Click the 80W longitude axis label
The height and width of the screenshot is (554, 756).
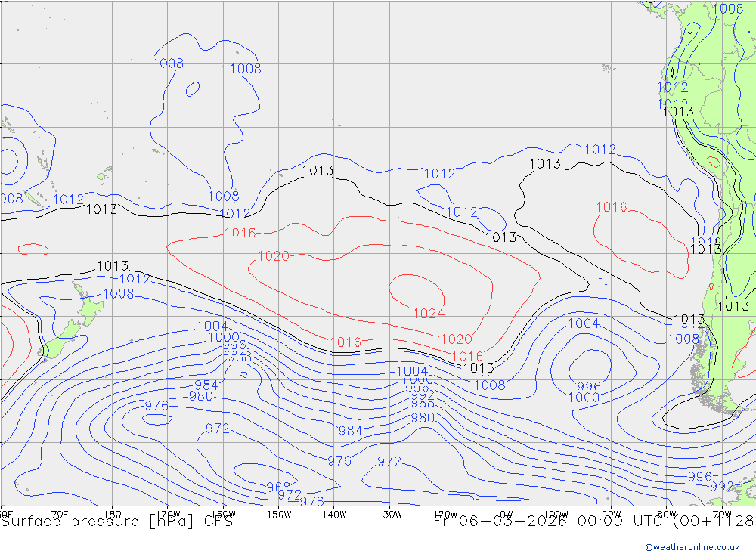pos(667,515)
